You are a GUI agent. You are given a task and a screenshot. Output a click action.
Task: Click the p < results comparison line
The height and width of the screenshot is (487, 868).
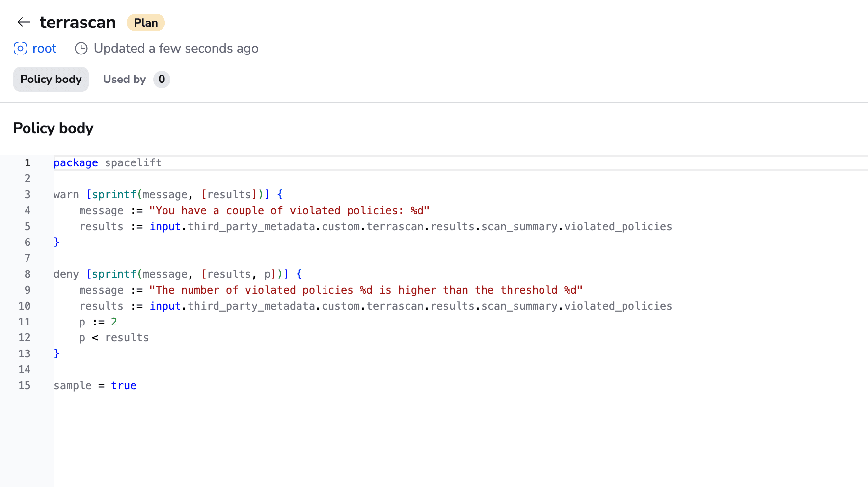coord(114,337)
